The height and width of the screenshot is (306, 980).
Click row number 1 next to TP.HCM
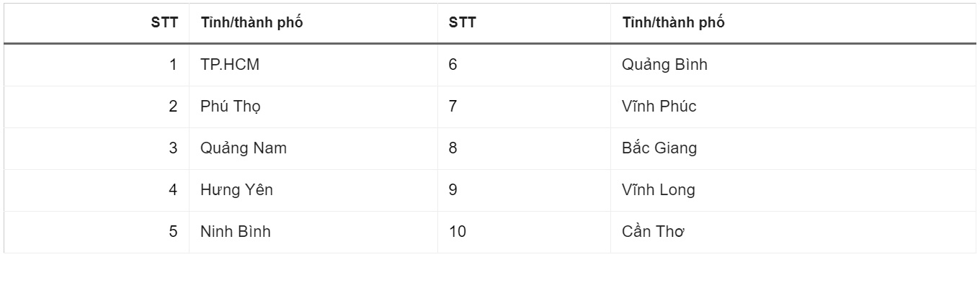tap(173, 65)
